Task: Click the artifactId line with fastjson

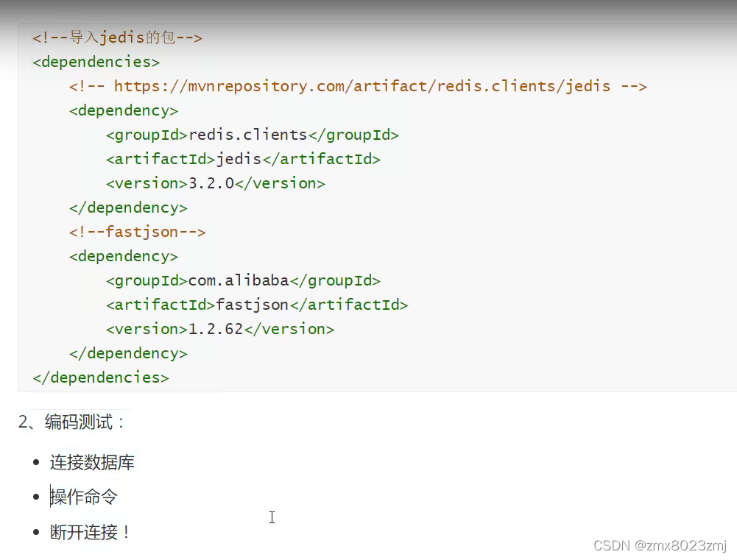Action: (x=257, y=305)
